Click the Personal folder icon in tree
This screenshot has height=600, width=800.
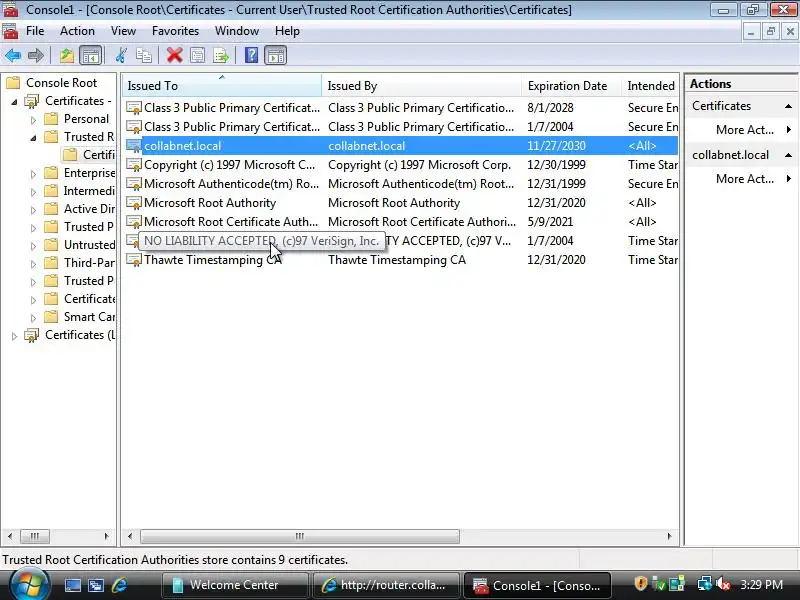[51, 119]
